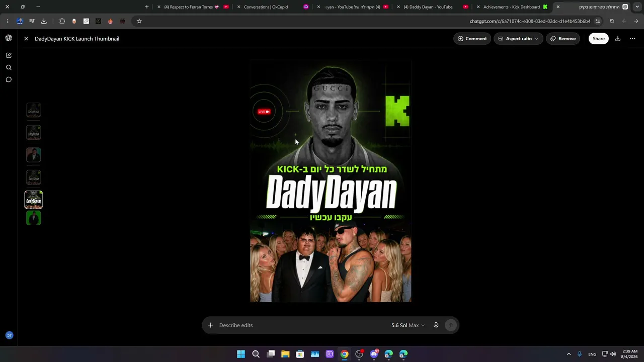The width and height of the screenshot is (644, 362).
Task: Open Microsoft Store from the taskbar
Action: point(300,354)
